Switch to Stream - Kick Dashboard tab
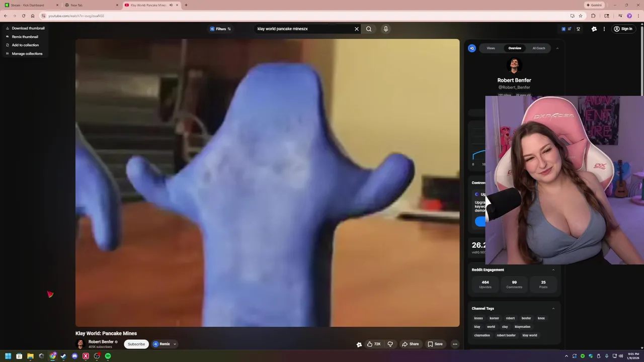644x362 pixels. 30,5
